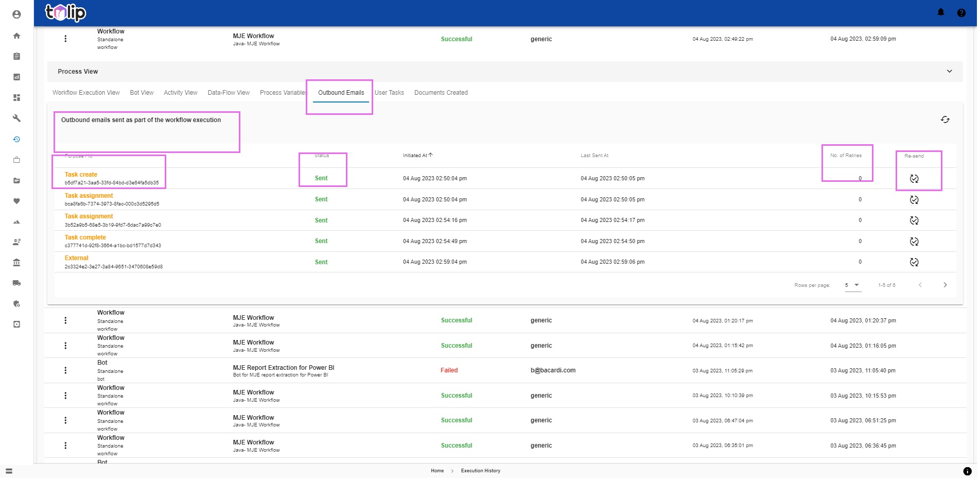
Task: Go to previous page of emails
Action: click(x=920, y=285)
